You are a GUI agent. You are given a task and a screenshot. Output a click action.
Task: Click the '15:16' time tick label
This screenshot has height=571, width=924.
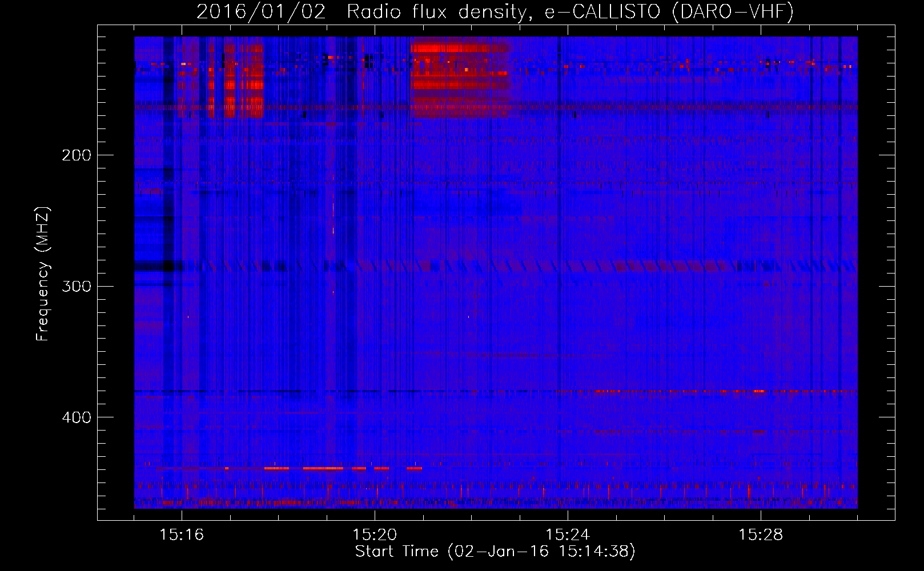182,534
